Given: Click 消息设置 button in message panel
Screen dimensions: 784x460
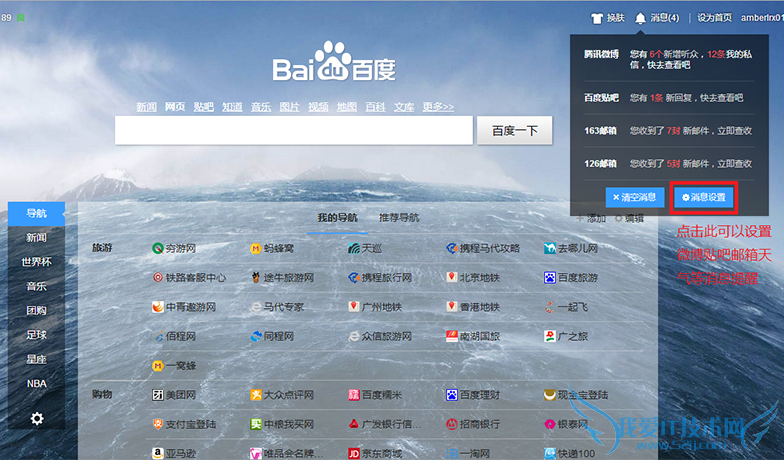Looking at the screenshot, I should pyautogui.click(x=704, y=198).
